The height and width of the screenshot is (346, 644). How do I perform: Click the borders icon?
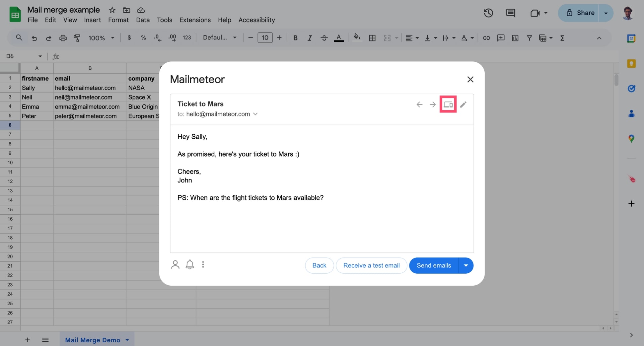tap(372, 38)
